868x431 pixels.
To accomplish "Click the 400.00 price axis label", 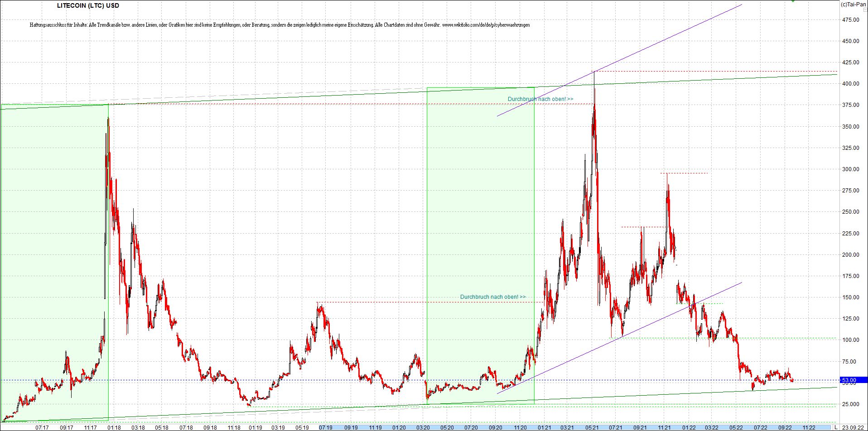I will click(x=850, y=84).
